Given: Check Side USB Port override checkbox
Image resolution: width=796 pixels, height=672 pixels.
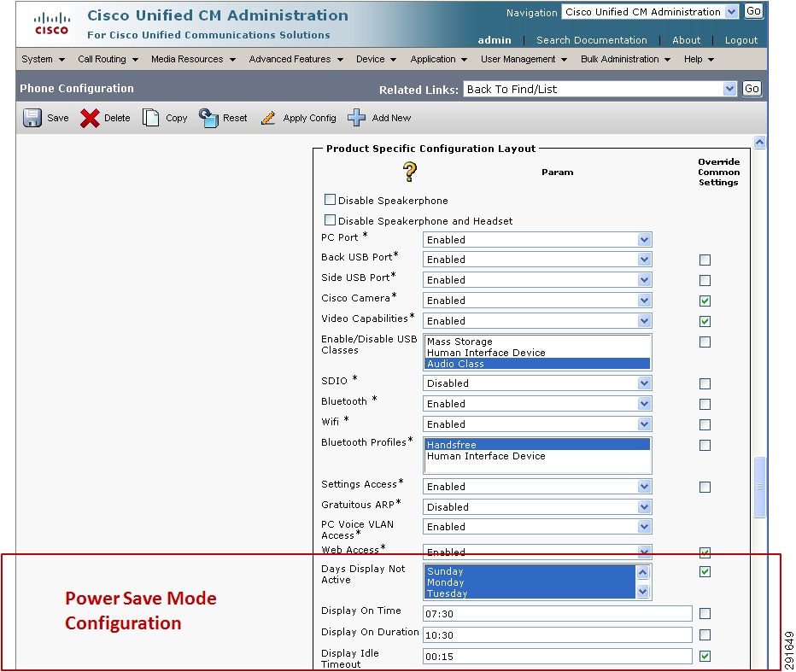Looking at the screenshot, I should pyautogui.click(x=705, y=280).
